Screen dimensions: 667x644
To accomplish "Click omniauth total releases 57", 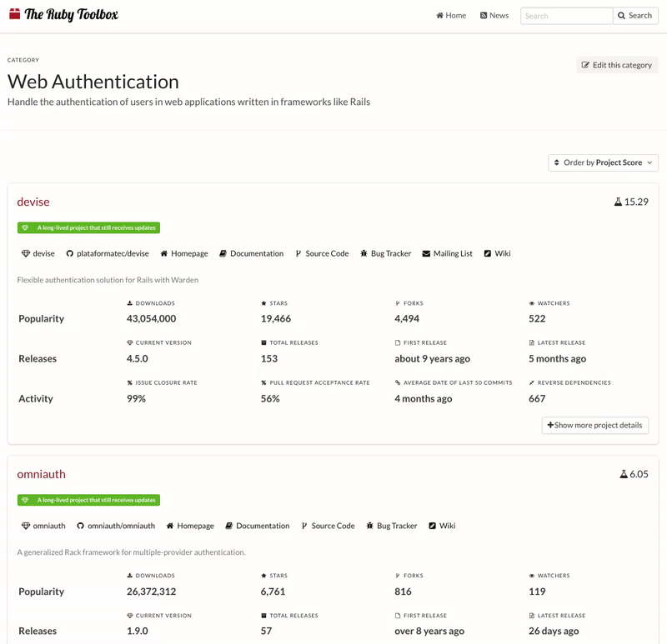I will (266, 632).
